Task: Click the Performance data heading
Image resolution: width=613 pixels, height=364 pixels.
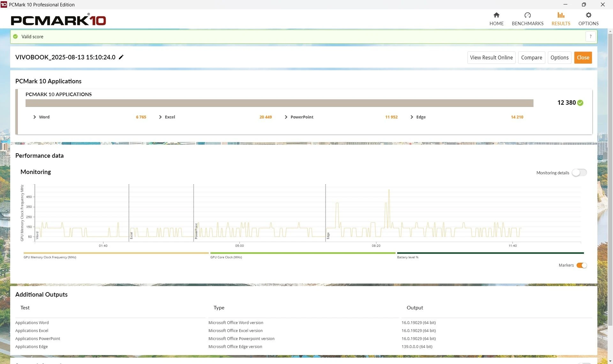Action: tap(40, 155)
